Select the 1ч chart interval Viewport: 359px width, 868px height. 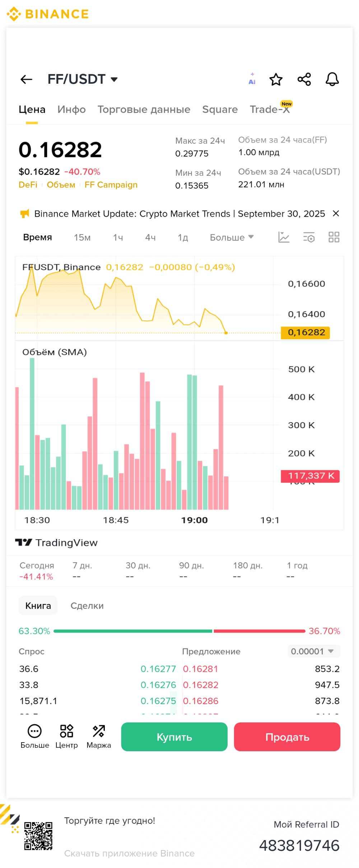click(118, 237)
